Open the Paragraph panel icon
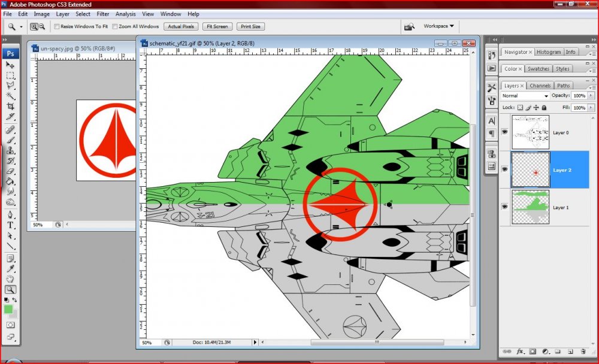Viewport: 599px width, 364px height. 492,134
